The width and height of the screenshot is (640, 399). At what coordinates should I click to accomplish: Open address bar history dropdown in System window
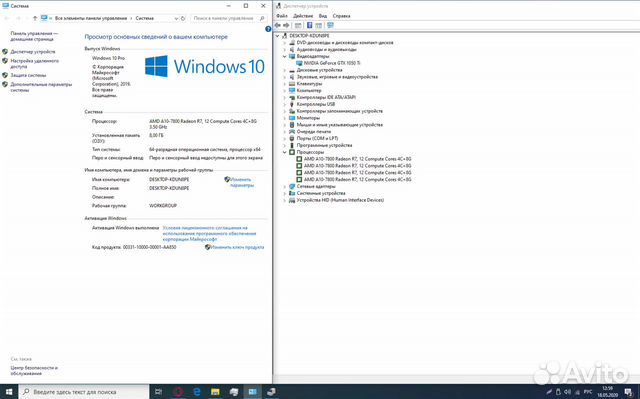click(176, 18)
